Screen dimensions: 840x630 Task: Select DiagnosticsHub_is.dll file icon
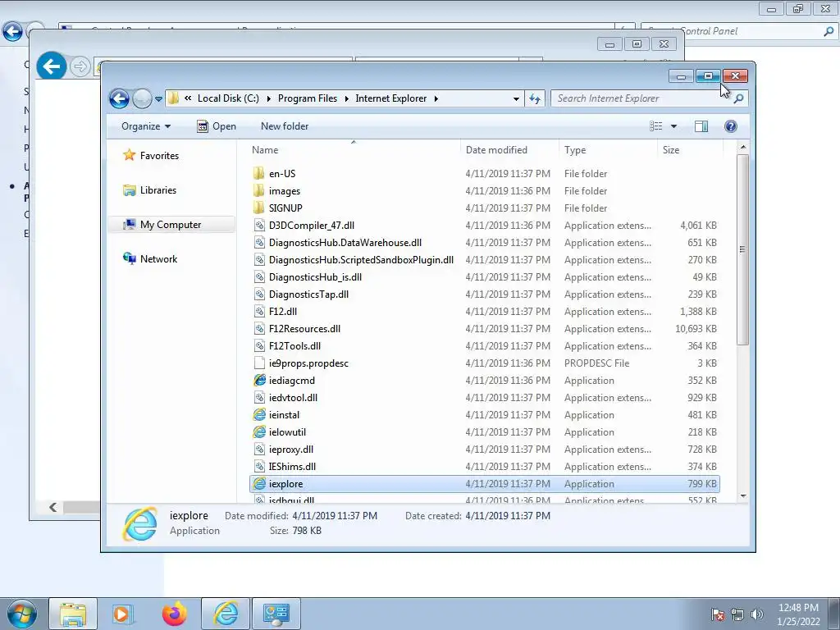tap(258, 277)
